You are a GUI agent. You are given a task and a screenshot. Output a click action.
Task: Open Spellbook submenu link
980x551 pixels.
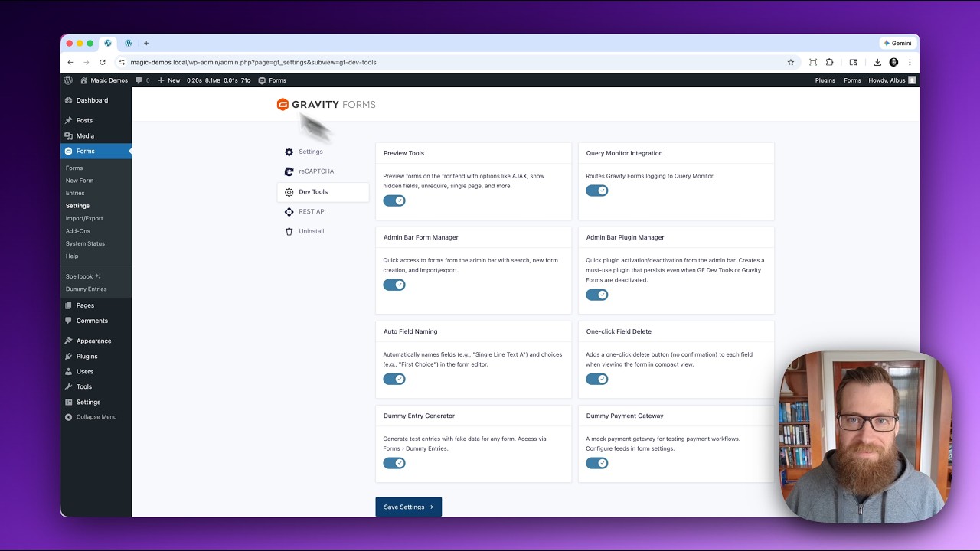83,276
